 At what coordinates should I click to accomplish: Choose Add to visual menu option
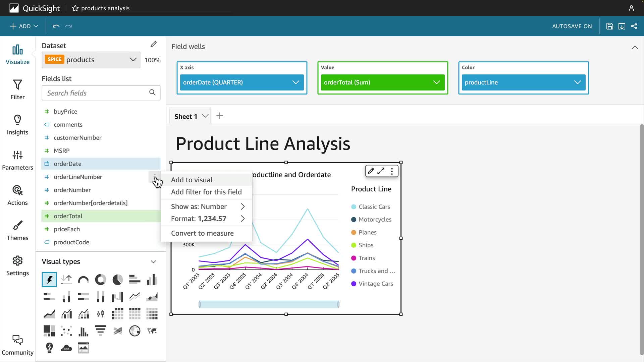192,180
